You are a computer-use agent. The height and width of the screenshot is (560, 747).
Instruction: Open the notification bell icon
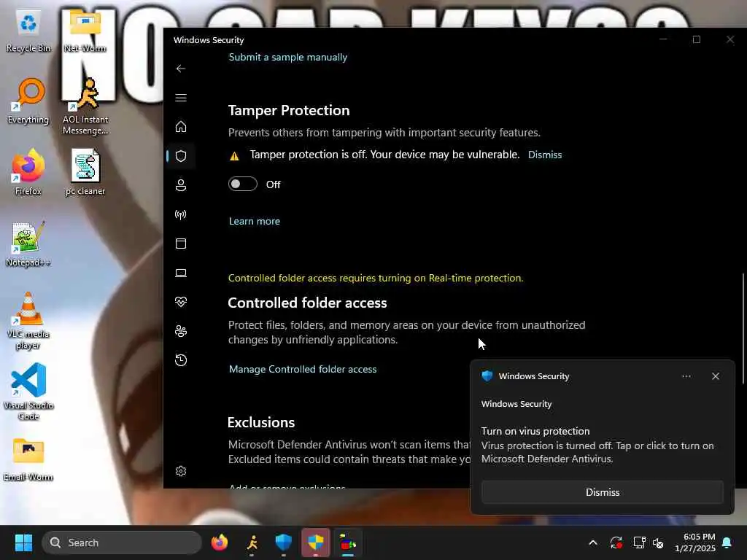pyautogui.click(x=727, y=542)
